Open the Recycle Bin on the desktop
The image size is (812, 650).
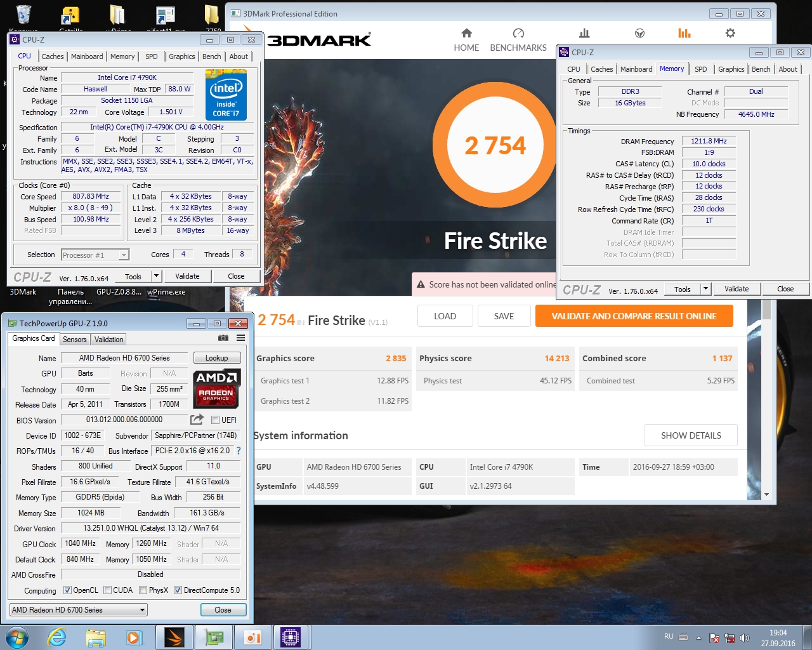point(23,17)
